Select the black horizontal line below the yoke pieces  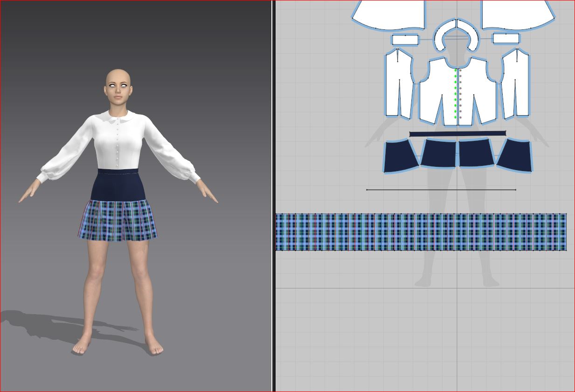click(441, 190)
